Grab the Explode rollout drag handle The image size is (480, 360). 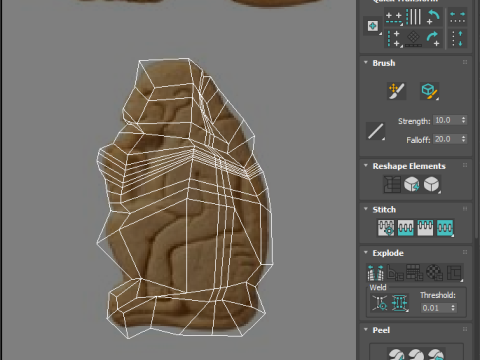(x=465, y=252)
